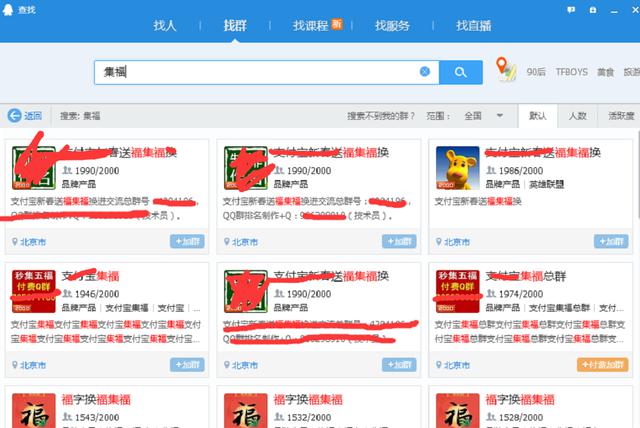Sort results by 人数

pos(578,116)
